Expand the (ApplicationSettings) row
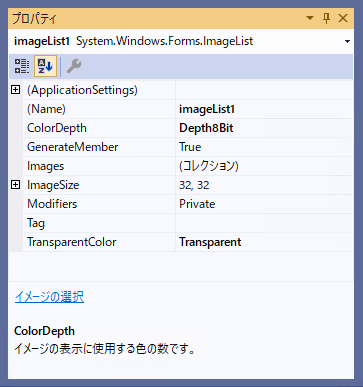 point(16,90)
